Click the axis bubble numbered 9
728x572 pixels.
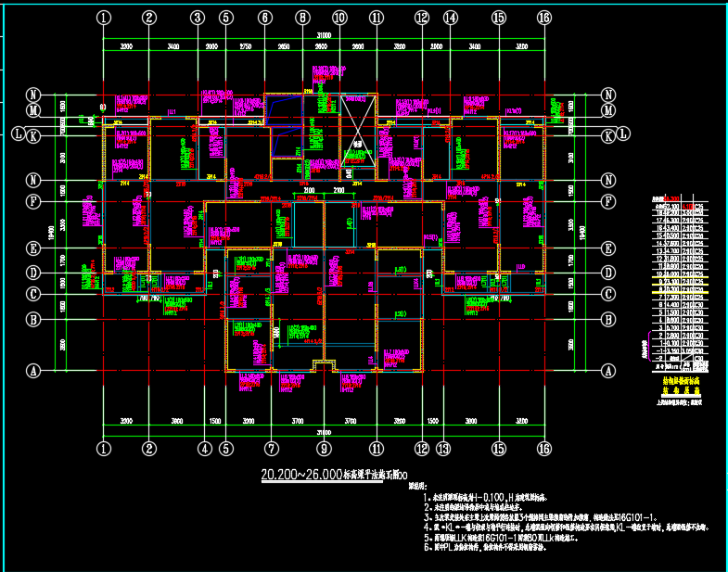(x=324, y=449)
